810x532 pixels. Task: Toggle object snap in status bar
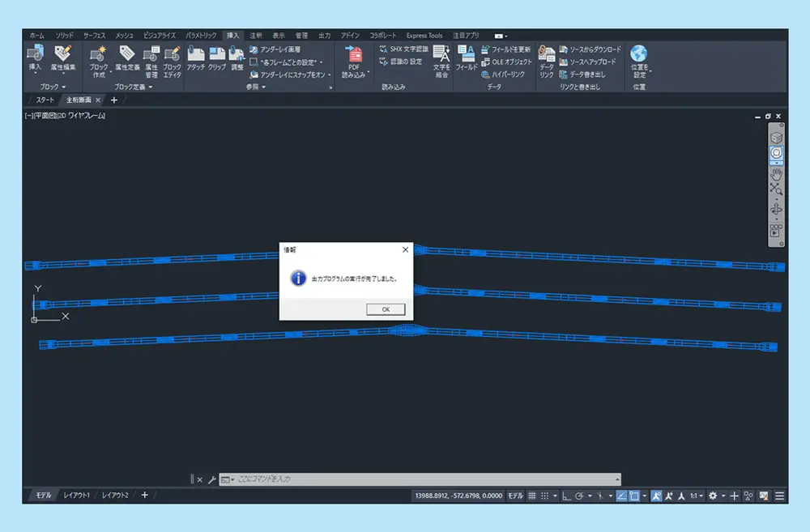click(x=634, y=496)
